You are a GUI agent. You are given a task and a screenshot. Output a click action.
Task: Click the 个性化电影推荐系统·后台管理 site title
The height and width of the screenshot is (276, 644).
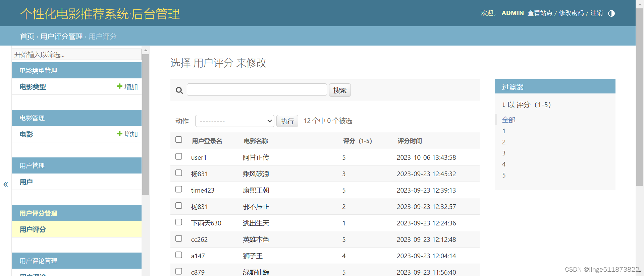point(100,14)
